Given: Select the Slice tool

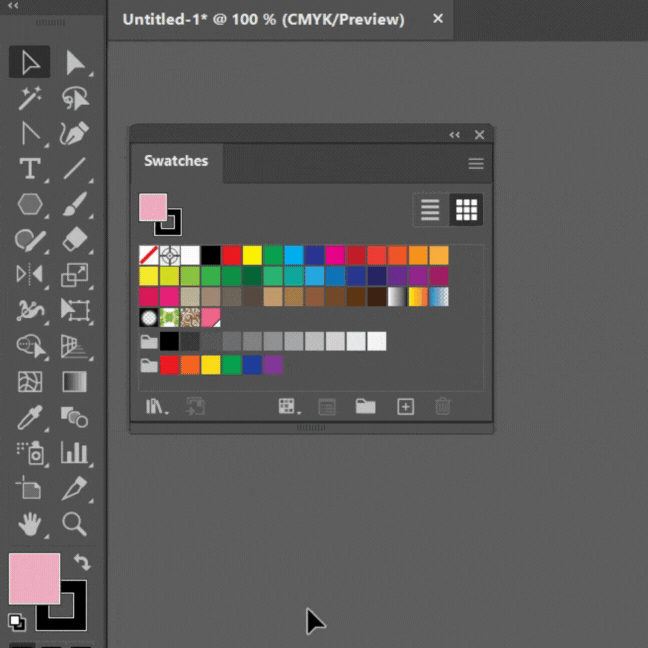Looking at the screenshot, I should pos(75,488).
